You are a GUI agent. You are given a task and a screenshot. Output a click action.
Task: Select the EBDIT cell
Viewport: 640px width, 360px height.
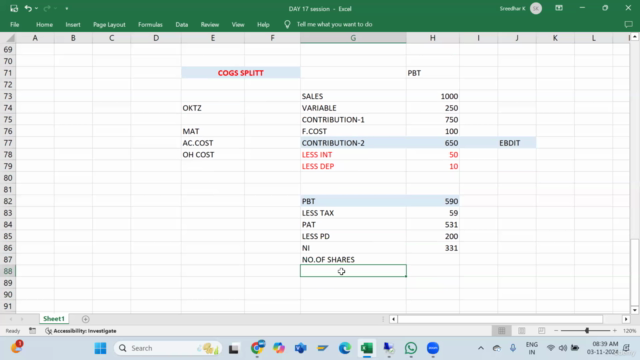[517, 143]
